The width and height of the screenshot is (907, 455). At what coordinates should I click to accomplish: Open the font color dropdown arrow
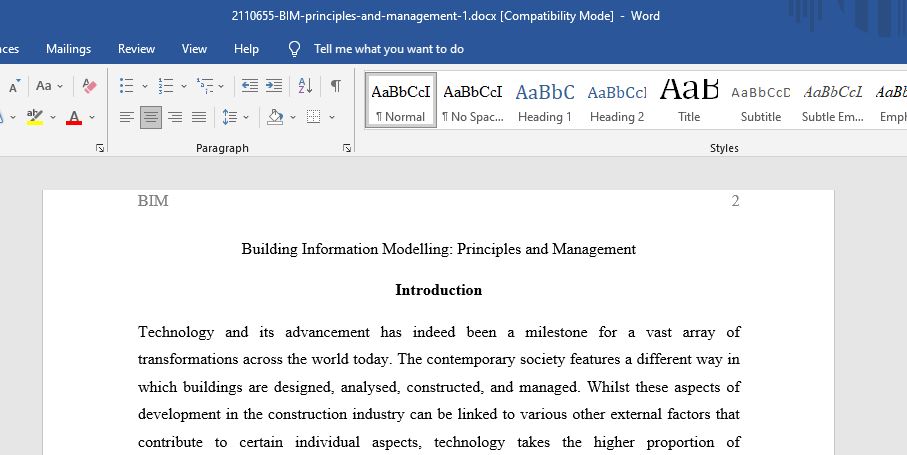coord(91,117)
